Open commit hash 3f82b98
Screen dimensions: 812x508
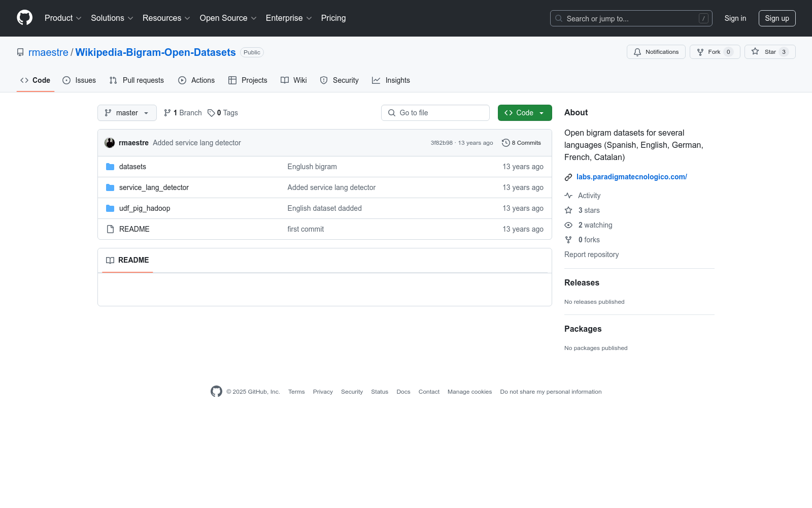pyautogui.click(x=442, y=143)
